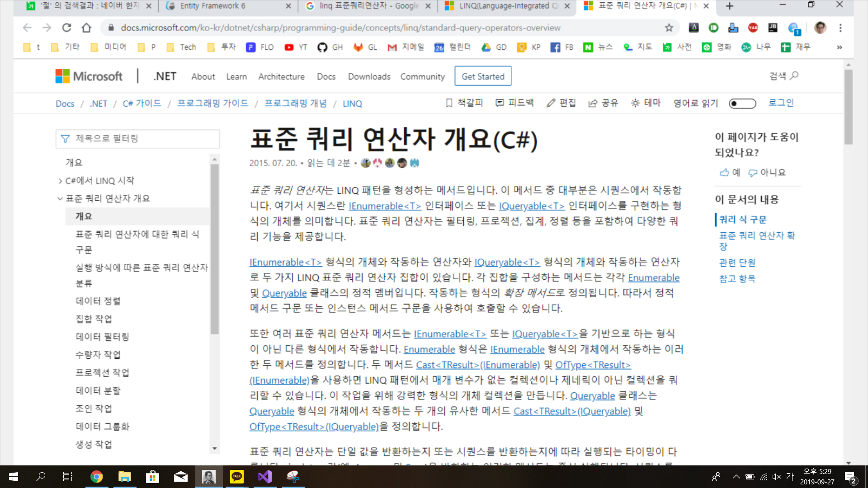
Task: Click the bookmark (책갈피) icon
Action: 449,103
